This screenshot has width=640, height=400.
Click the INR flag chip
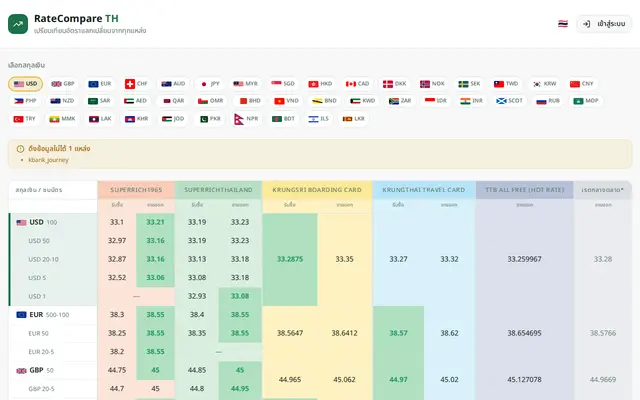coord(471,101)
